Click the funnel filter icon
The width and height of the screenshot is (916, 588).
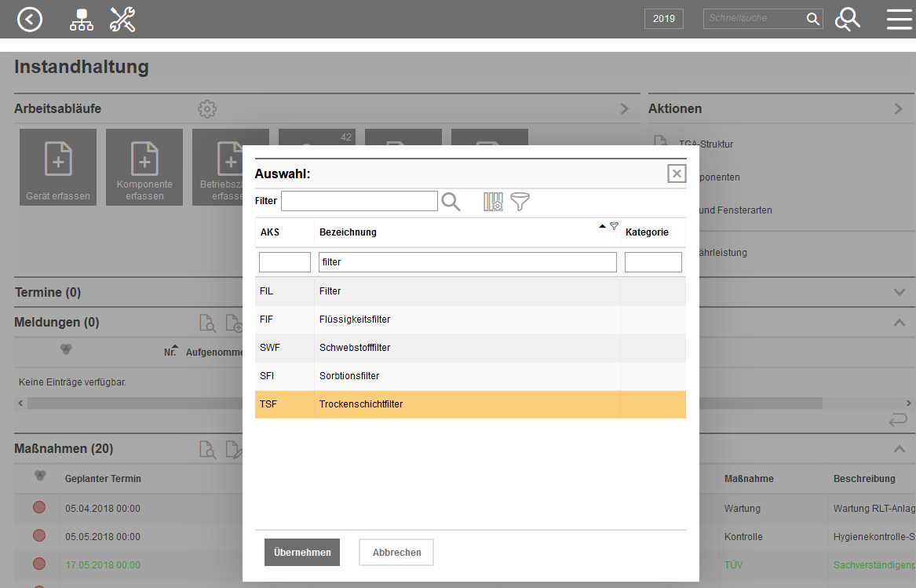520,202
